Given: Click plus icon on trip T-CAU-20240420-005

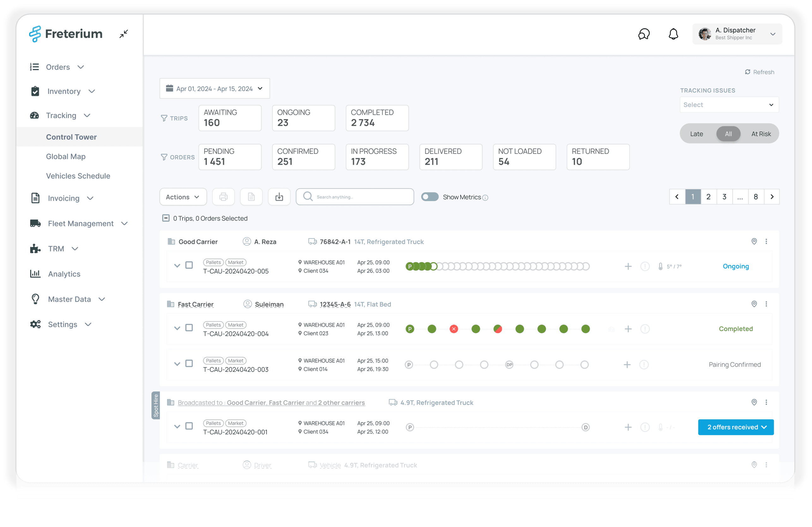Looking at the screenshot, I should point(628,266).
